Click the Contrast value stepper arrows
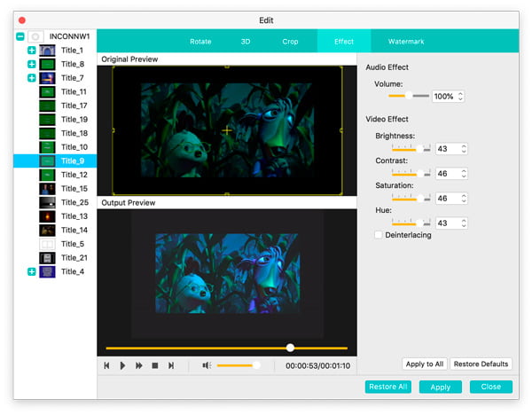This screenshot has width=532, height=415. coord(464,174)
